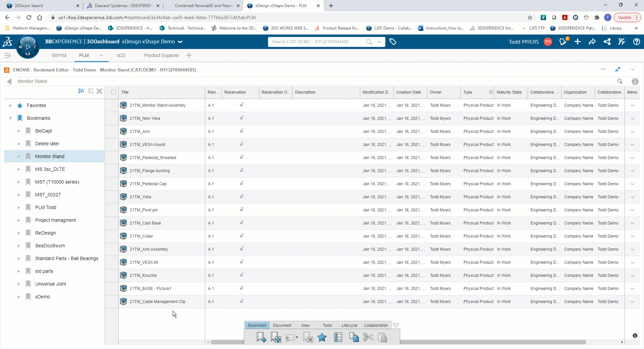644x349 pixels.
Task: Open the View action bar tab
Action: click(x=306, y=325)
